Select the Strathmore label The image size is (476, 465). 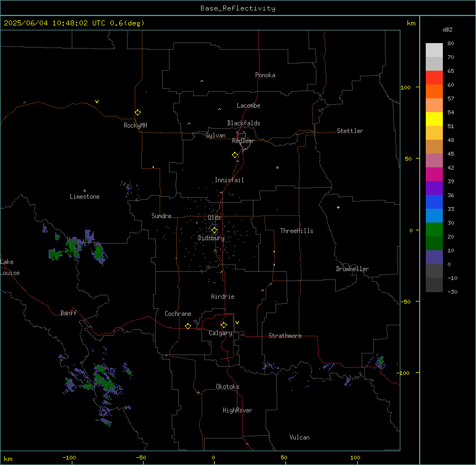[285, 336]
